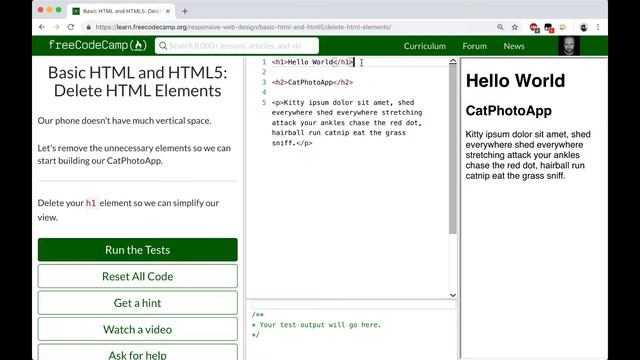Viewport: 640px width, 360px height.
Task: Click the search magnifier icon in search box
Action: point(163,46)
